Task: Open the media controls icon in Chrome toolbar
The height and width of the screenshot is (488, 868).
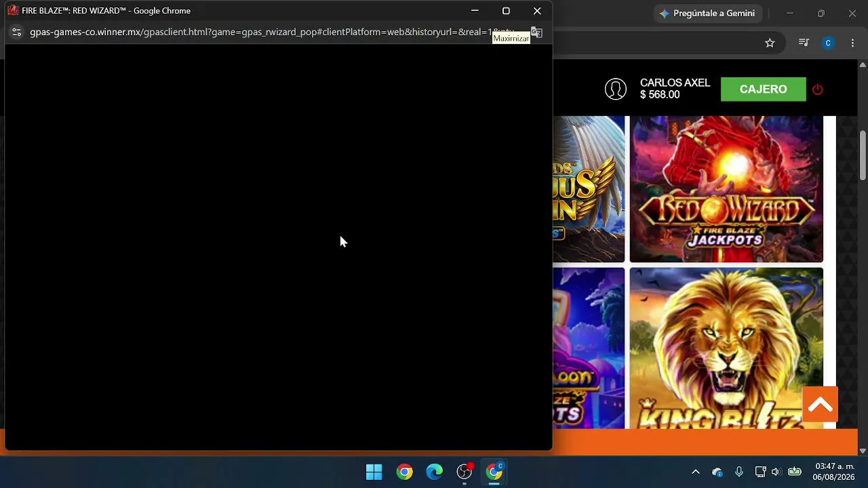Action: 804,43
